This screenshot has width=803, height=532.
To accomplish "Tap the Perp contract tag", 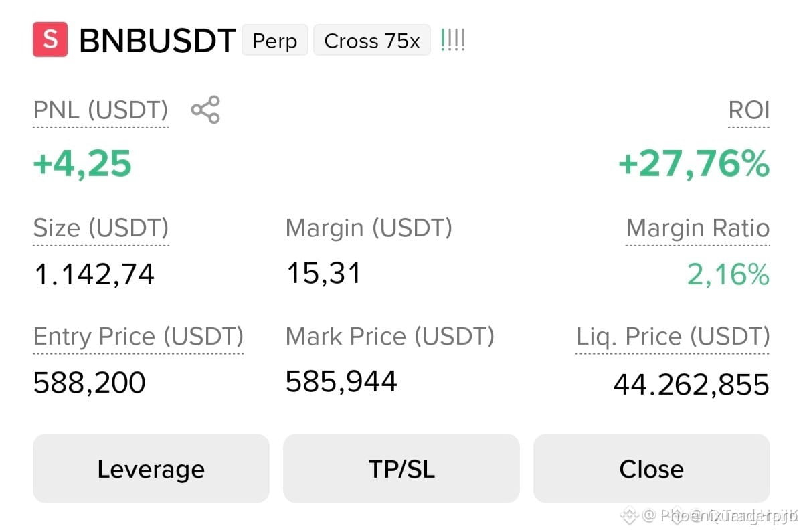I will 275,41.
